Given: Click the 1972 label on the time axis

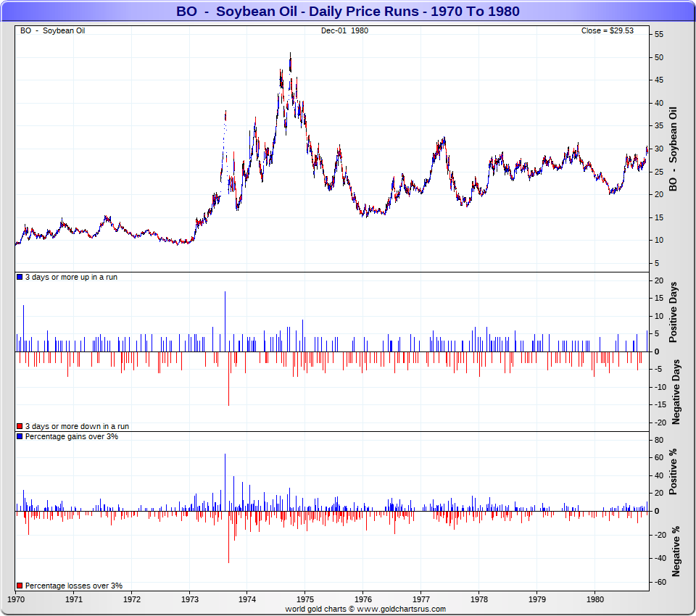Looking at the screenshot, I should (131, 599).
